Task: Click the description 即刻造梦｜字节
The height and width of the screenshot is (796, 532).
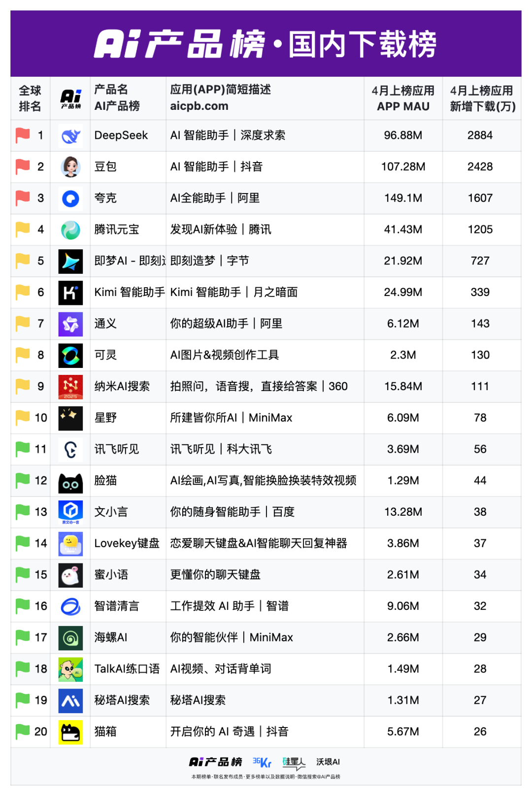Action: 209,261
